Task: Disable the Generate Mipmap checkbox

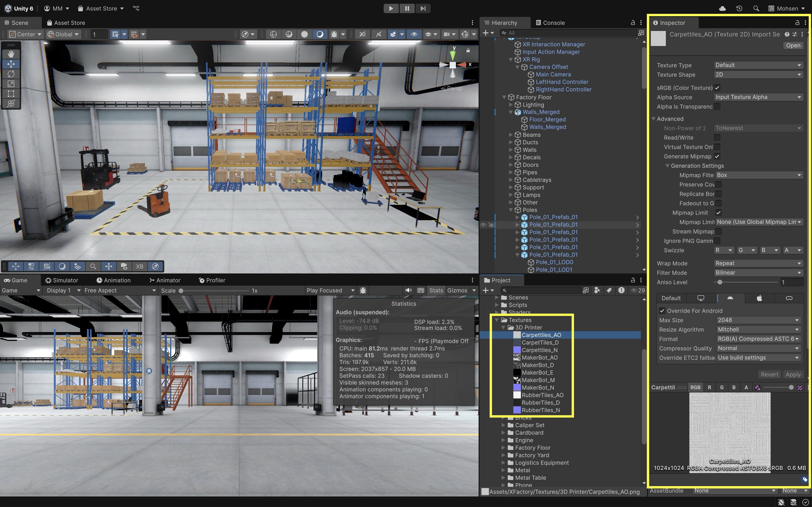Action: point(717,156)
